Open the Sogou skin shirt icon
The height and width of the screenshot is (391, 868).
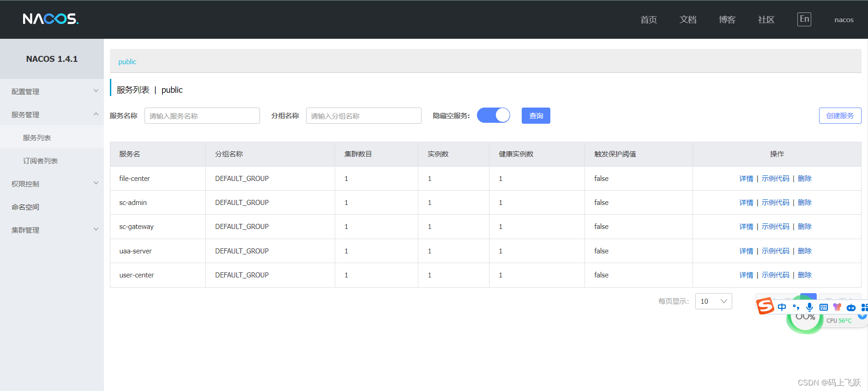(837, 307)
